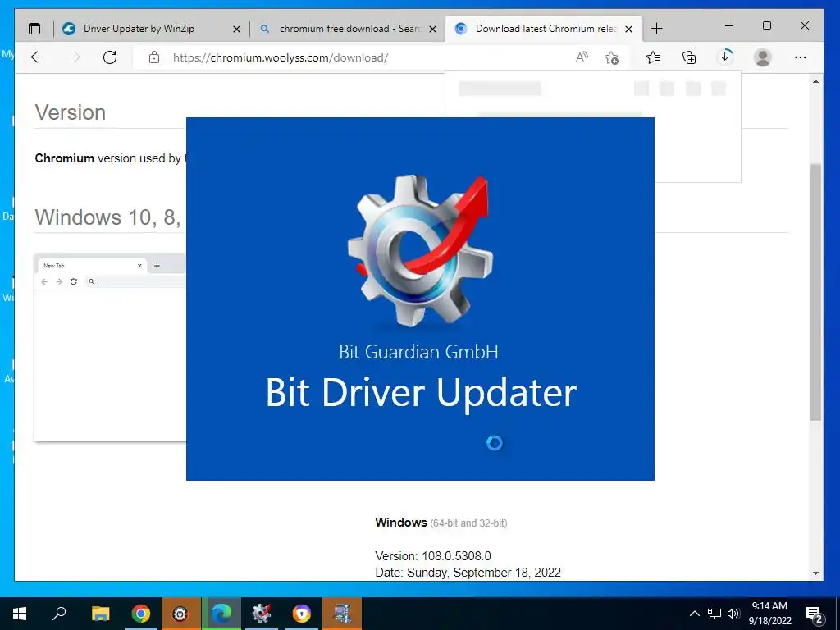Show hidden system tray icons

(694, 614)
